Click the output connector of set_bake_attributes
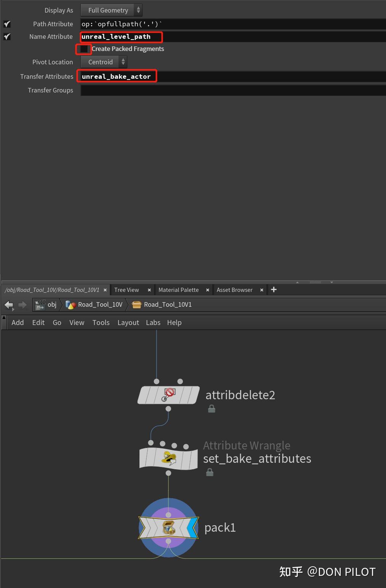This screenshot has width=386, height=588. (x=168, y=473)
